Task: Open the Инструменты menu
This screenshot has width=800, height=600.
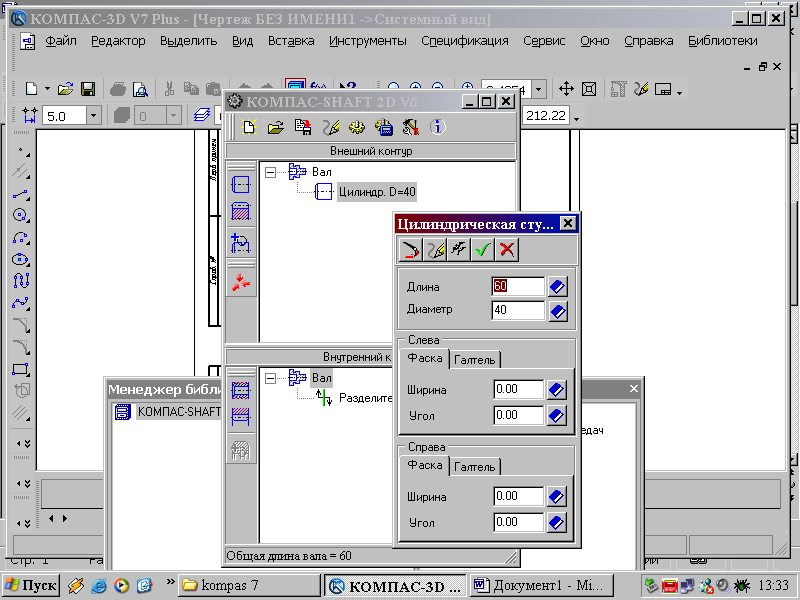Action: point(367,41)
